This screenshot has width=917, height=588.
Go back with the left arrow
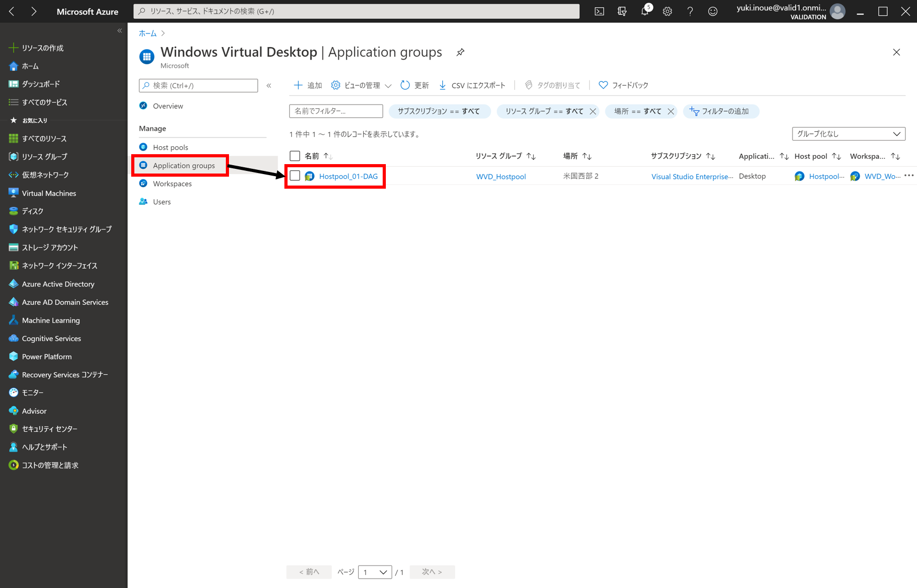click(x=12, y=11)
